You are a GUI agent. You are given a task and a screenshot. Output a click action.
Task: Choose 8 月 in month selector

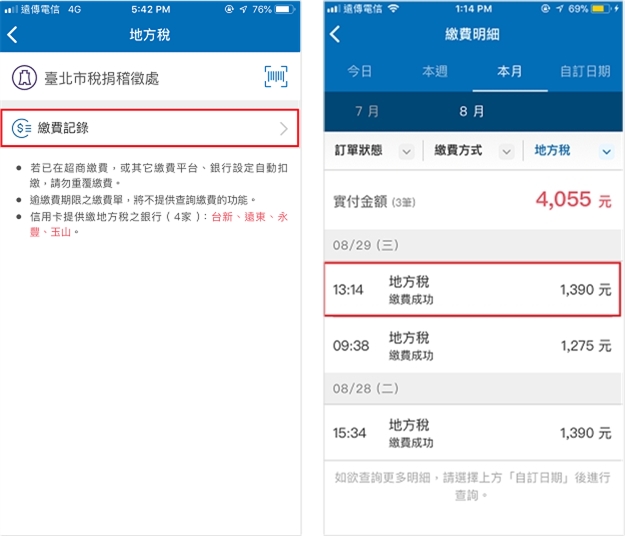click(x=472, y=111)
